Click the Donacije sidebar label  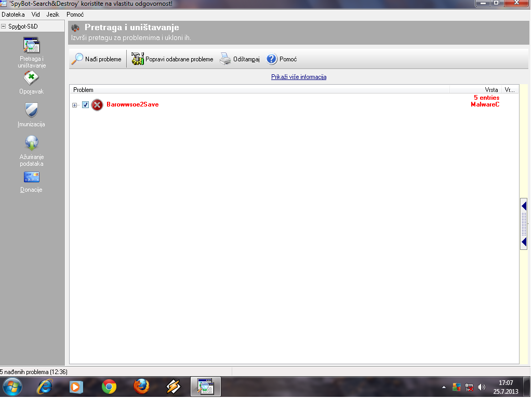(x=31, y=190)
